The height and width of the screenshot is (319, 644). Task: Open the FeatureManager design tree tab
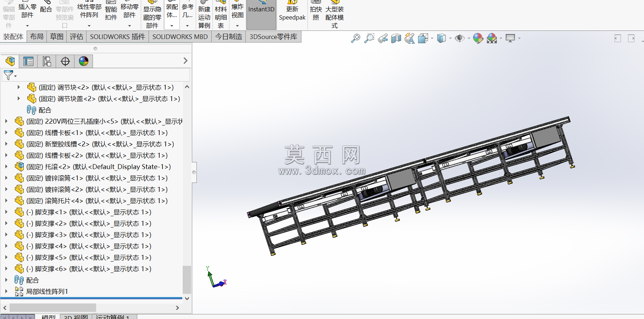click(10, 61)
